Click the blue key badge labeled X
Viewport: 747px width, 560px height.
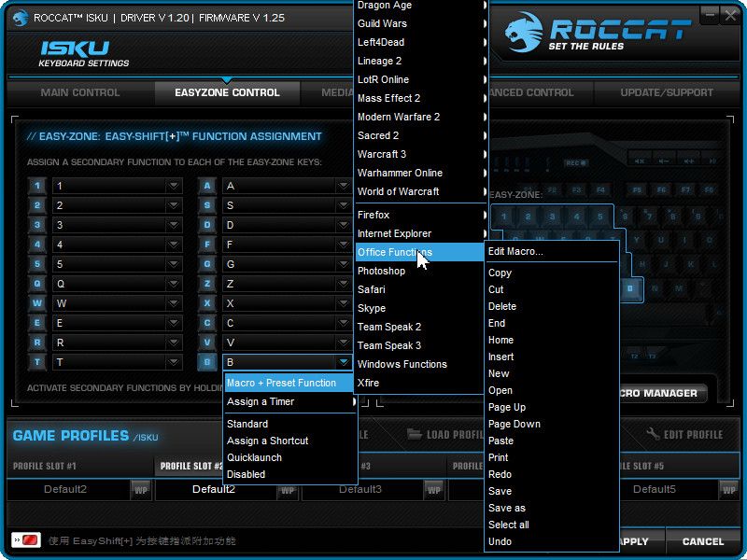[207, 303]
